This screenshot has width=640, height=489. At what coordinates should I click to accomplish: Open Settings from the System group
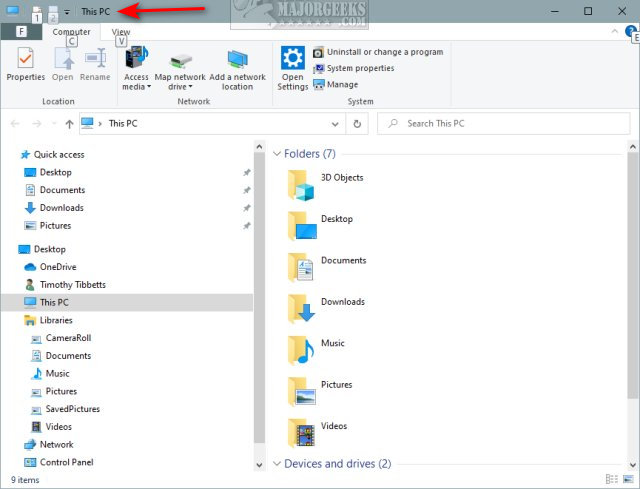(x=293, y=69)
